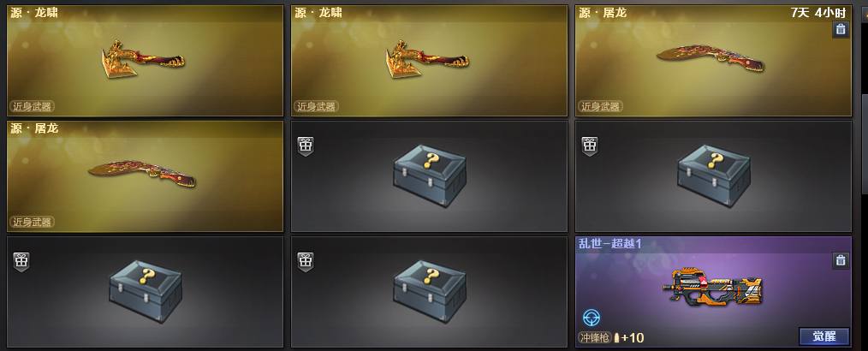Viewport: 868px width, 351px height.
Task: Select the 源·屠龙 knife without a timer
Action: coord(145,176)
